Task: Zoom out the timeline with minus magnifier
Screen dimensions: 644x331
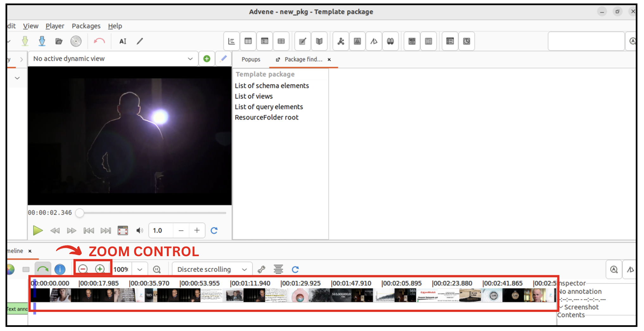Action: (83, 269)
